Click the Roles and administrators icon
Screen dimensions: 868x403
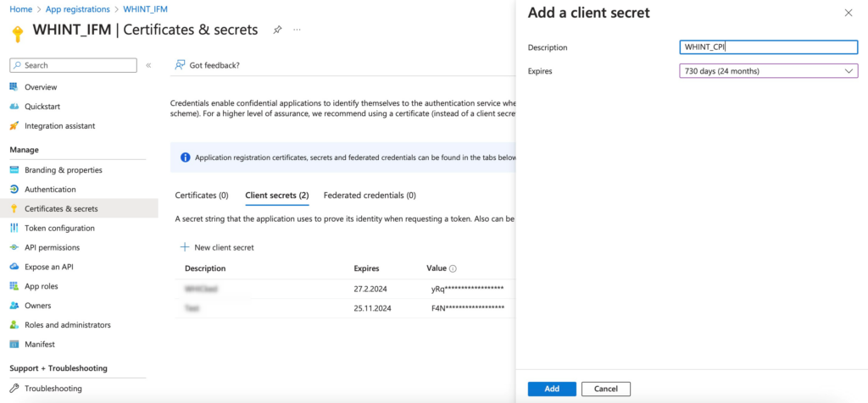click(14, 324)
